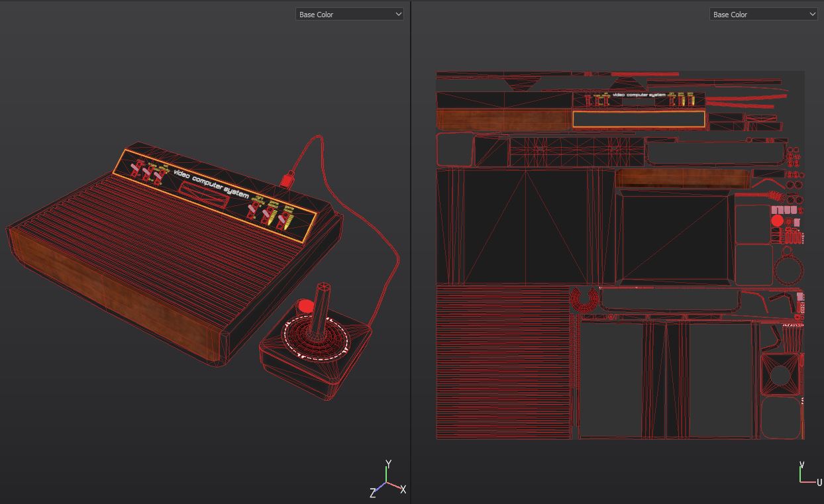Click the divider between 3D and UV viewports
Image resolution: width=824 pixels, height=504 pixels.
tap(411, 252)
